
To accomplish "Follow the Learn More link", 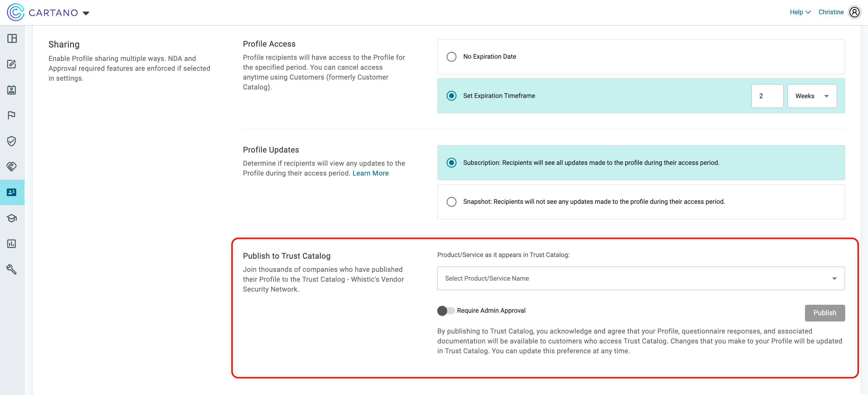I will click(370, 173).
